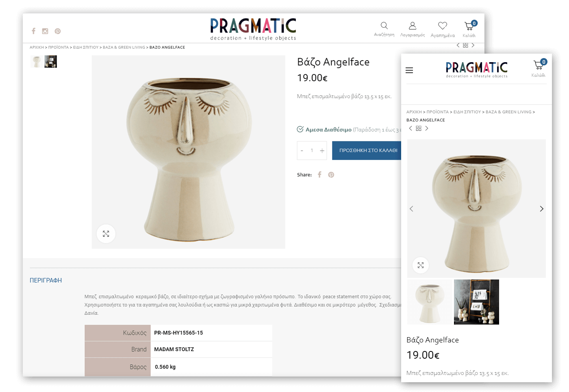Go to next image in mobile gallery arrow

click(541, 209)
